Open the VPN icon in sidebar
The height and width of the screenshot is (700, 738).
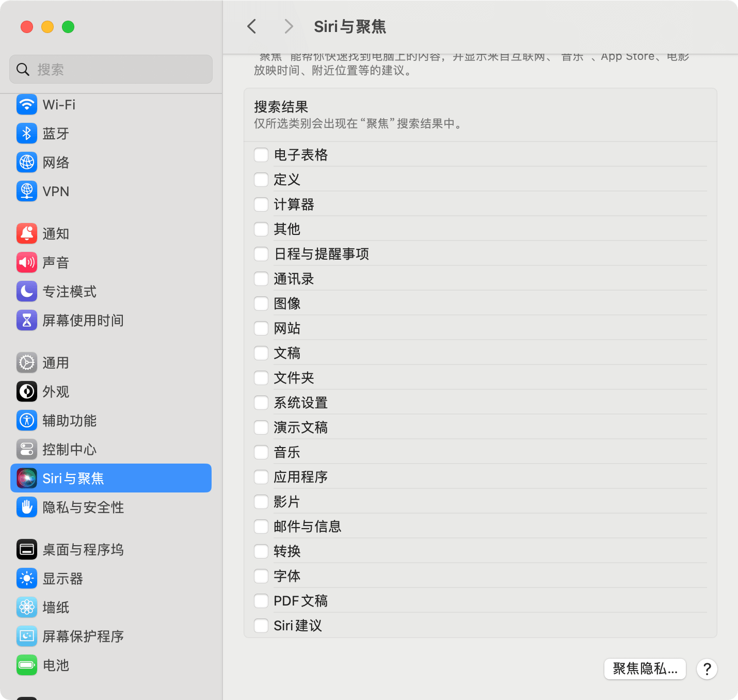(27, 192)
